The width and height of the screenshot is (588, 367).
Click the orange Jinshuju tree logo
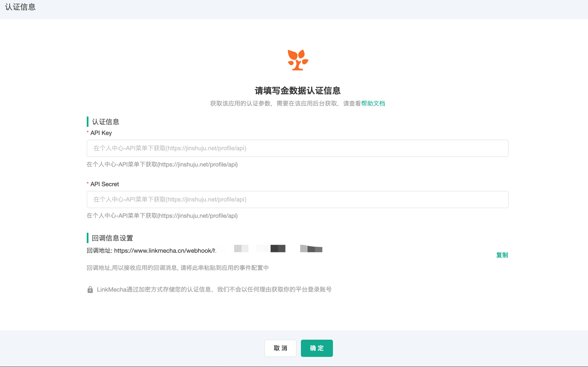coord(298,60)
